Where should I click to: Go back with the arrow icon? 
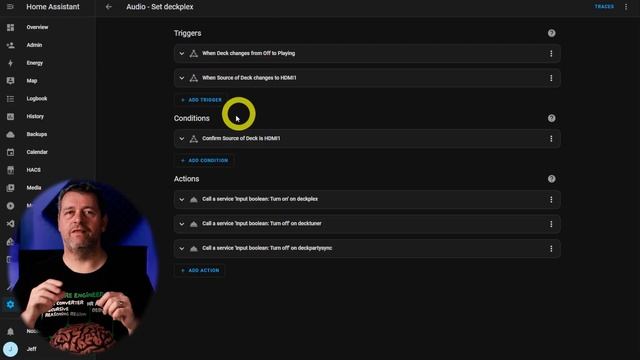click(x=109, y=7)
